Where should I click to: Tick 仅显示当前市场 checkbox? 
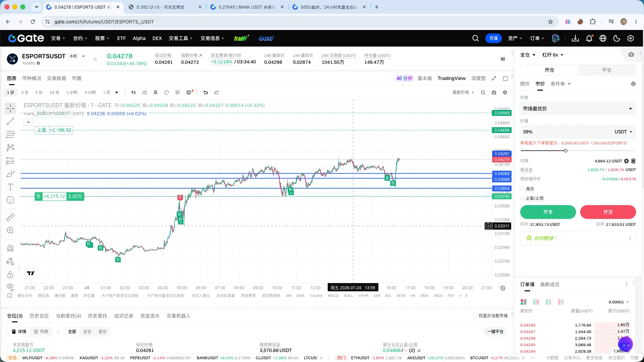[x=475, y=316]
